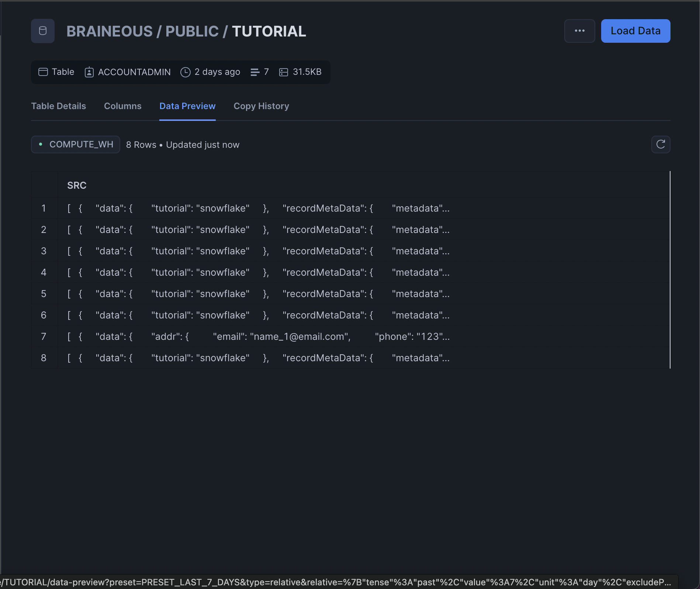The image size is (700, 589).
Task: Click the row count icon beside 7
Action: point(255,72)
